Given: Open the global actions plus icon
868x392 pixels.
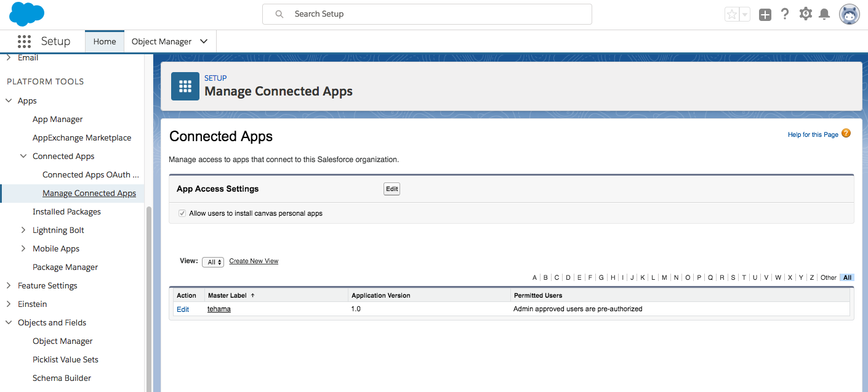Looking at the screenshot, I should point(765,15).
